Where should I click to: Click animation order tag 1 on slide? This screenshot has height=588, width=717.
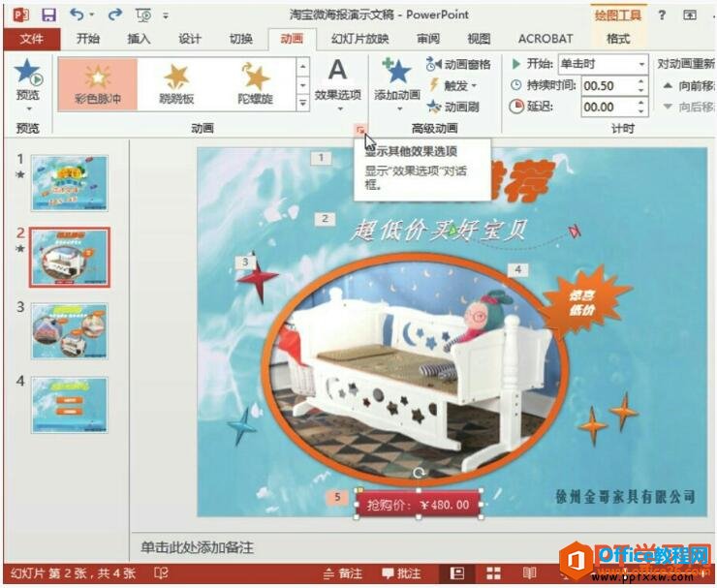pos(321,158)
